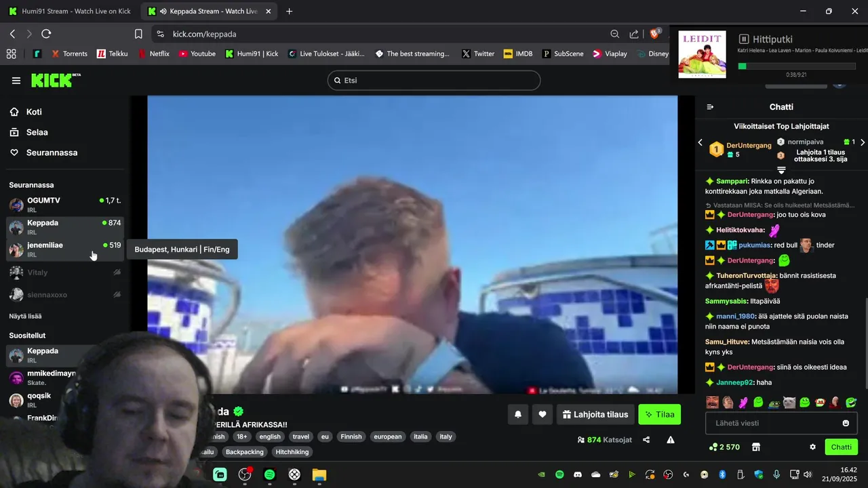Open the channel points 2 570 balance
Image resolution: width=868 pixels, height=488 pixels.
(724, 447)
